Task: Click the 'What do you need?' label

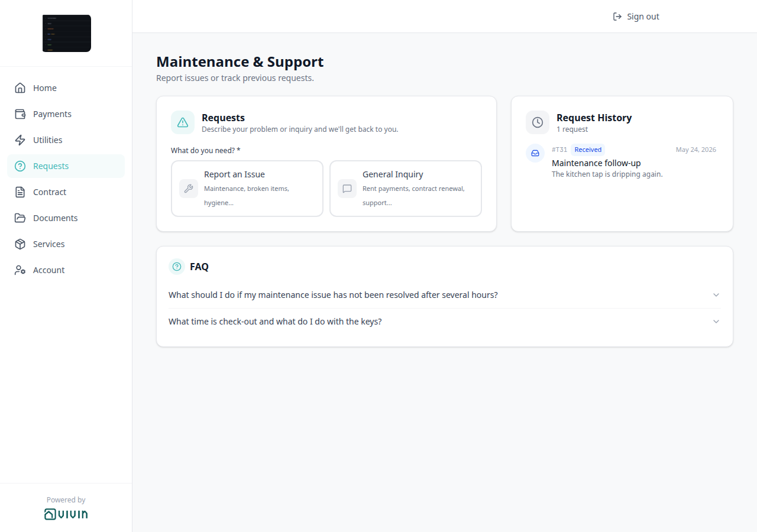Action: coord(206,151)
